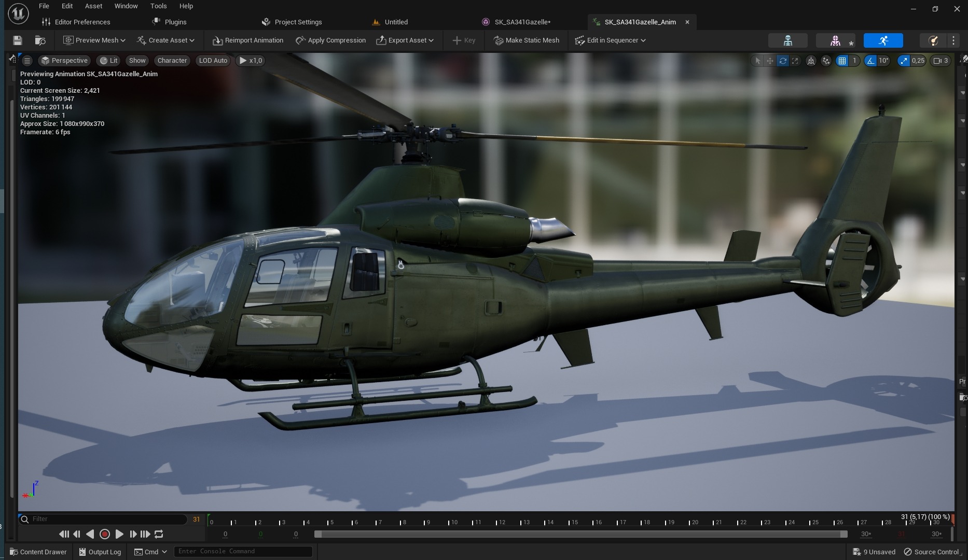The height and width of the screenshot is (560, 968).
Task: Click the camera speed icon
Action: pos(937,61)
